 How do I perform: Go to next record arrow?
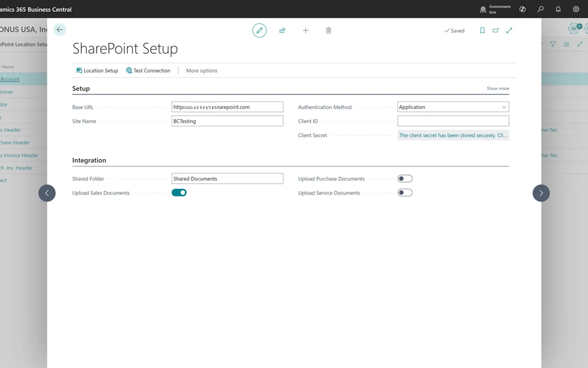point(541,193)
